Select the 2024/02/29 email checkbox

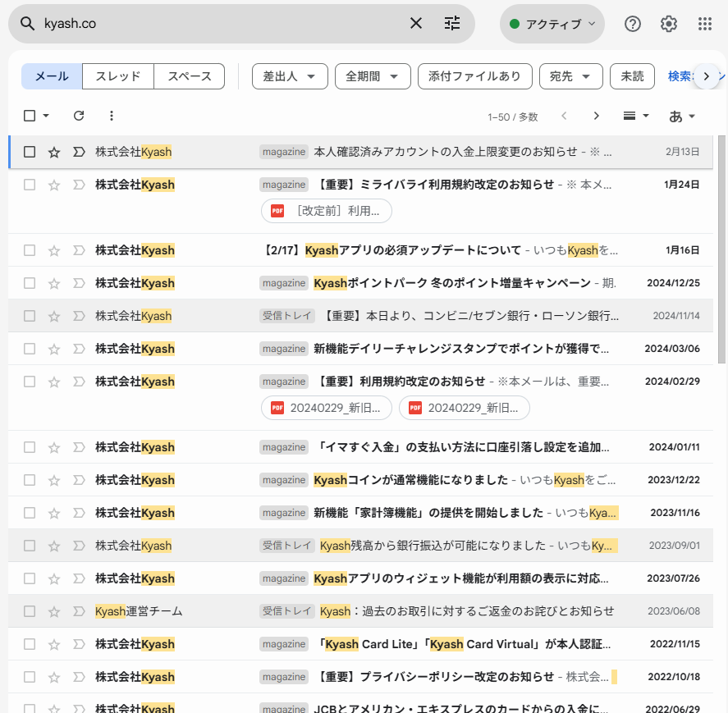click(30, 382)
